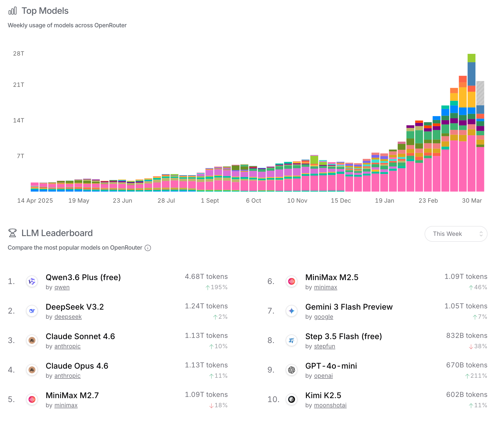This screenshot has height=422, width=504.
Task: Click the Qwen model logo icon
Action: pyautogui.click(x=32, y=281)
